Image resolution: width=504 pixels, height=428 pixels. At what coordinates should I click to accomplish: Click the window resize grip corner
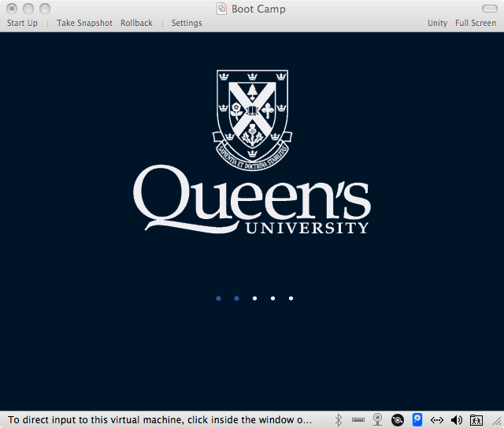(497, 421)
